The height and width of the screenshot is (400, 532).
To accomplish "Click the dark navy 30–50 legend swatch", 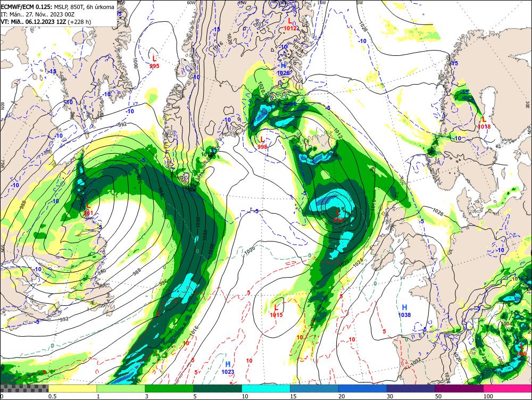I will (411, 388).
